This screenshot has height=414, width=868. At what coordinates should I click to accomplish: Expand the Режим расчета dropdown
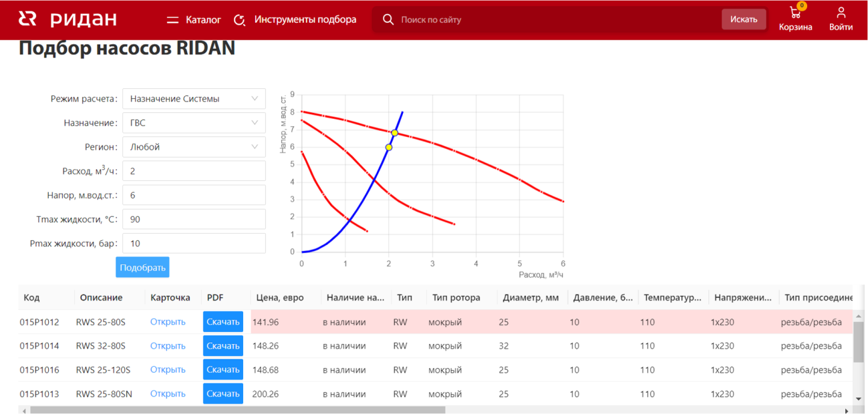click(x=194, y=99)
